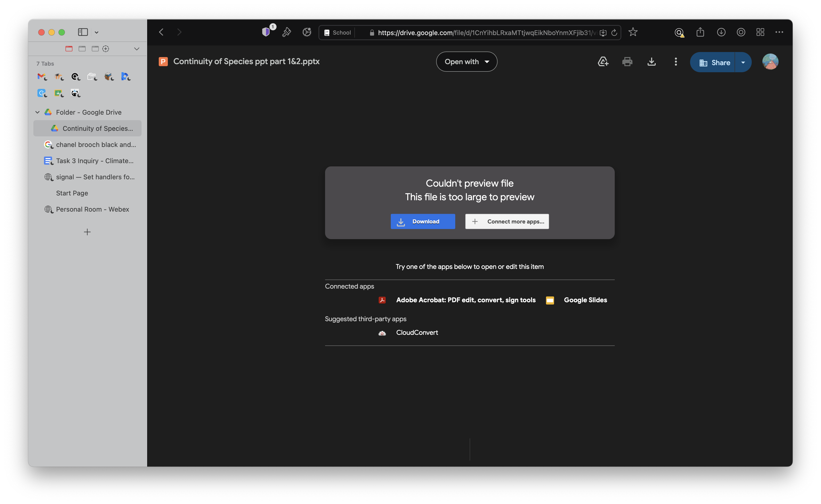Image resolution: width=821 pixels, height=504 pixels.
Task: Switch to Personal Room - Webex tab
Action: (x=93, y=209)
